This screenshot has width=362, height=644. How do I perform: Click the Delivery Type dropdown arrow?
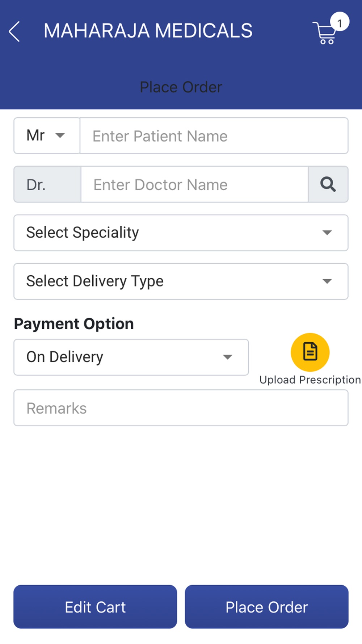pyautogui.click(x=327, y=281)
